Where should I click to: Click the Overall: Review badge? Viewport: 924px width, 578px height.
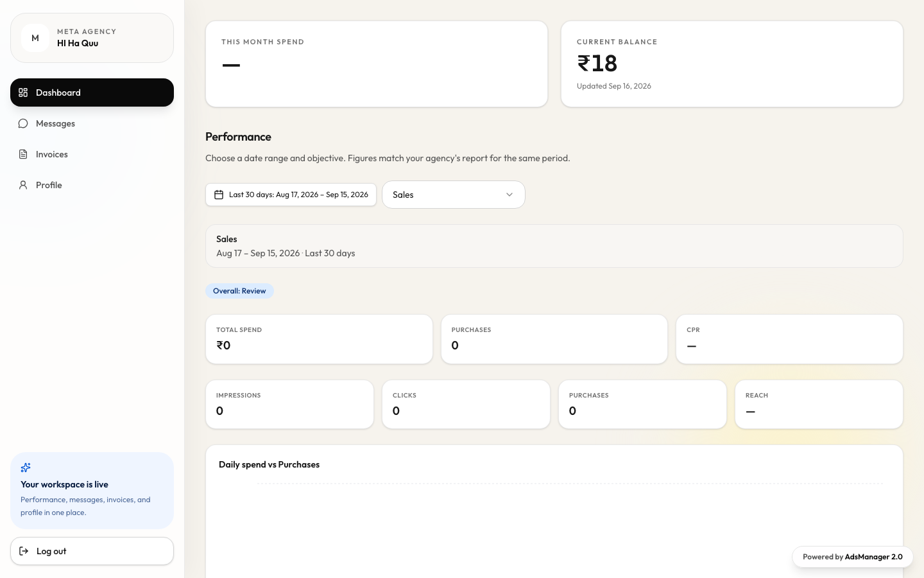pos(239,291)
